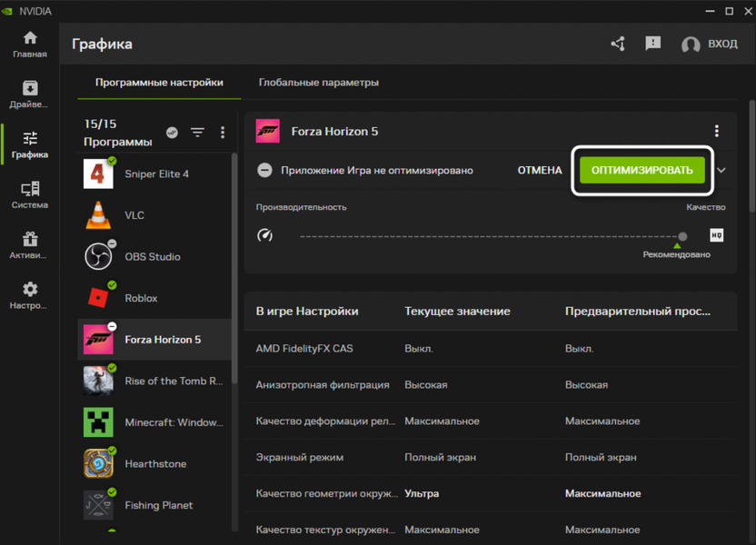
Task: Open the Драйверы section in sidebar
Action: [x=30, y=94]
